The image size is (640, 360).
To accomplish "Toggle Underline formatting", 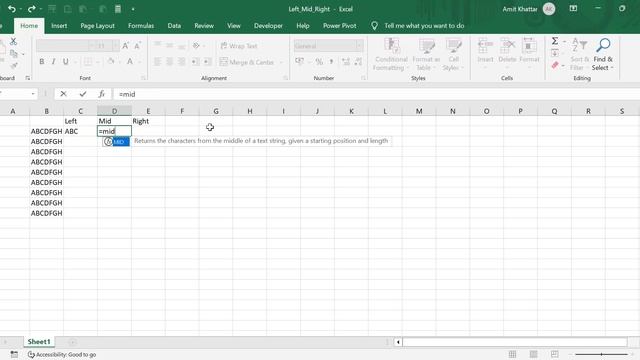I will (66, 62).
